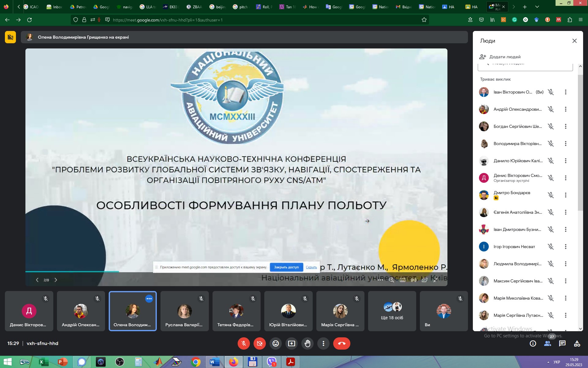Open Viber from the taskbar
This screenshot has width=588, height=368.
(272, 362)
